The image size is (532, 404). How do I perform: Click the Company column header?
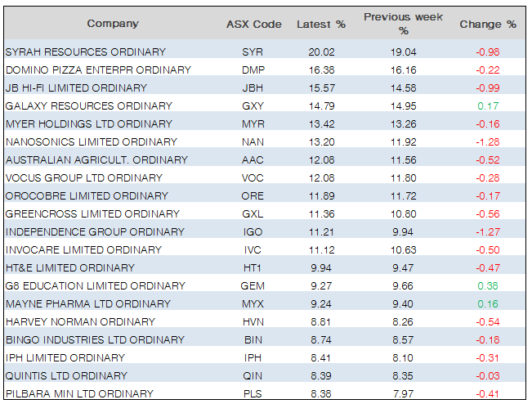(113, 24)
